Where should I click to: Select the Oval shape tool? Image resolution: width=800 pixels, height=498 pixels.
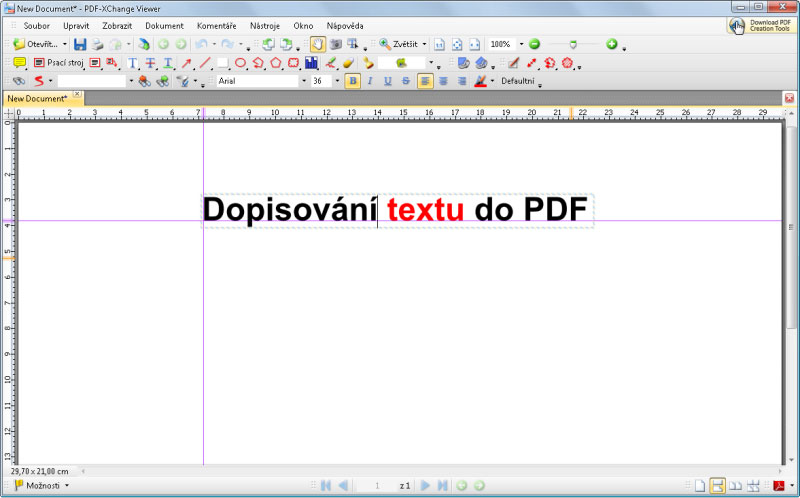tap(240, 62)
